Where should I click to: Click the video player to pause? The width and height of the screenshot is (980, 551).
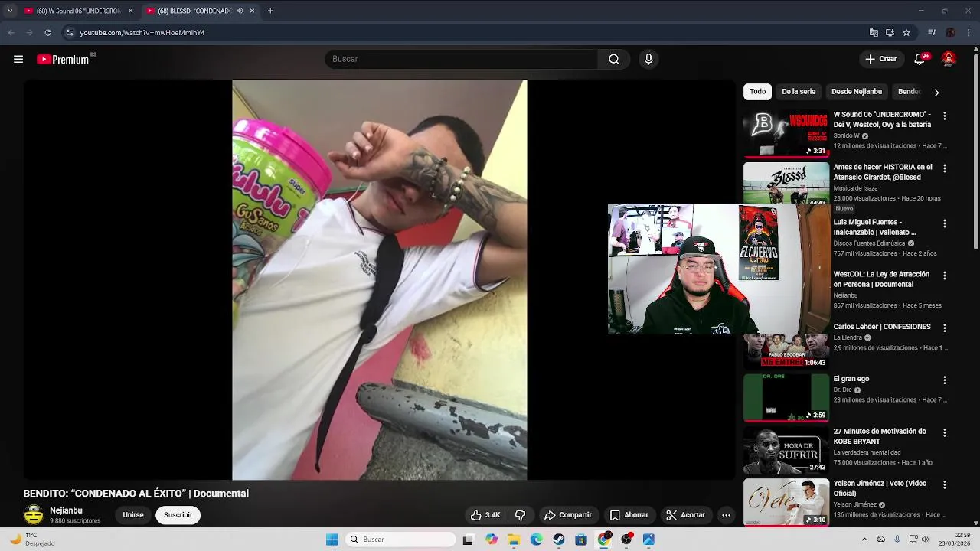click(380, 279)
